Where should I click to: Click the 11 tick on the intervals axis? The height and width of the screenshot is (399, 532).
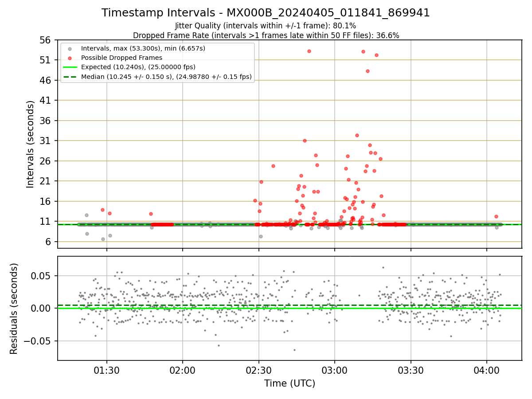coord(46,222)
